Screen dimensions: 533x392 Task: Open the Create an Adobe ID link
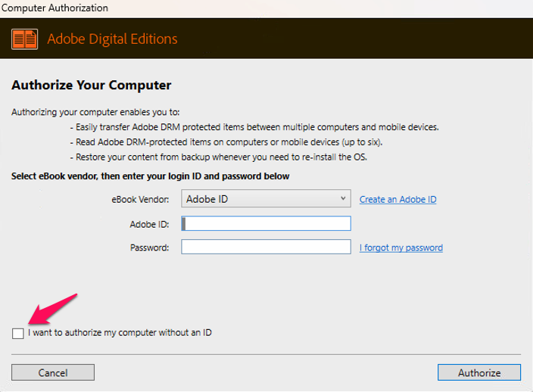(x=397, y=200)
